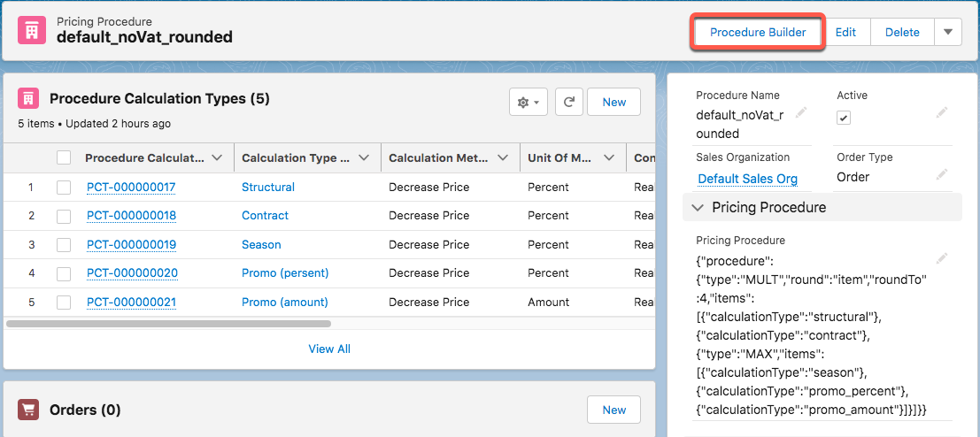980x437 pixels.
Task: Open Calculation Type column menu chevron
Action: click(x=365, y=158)
